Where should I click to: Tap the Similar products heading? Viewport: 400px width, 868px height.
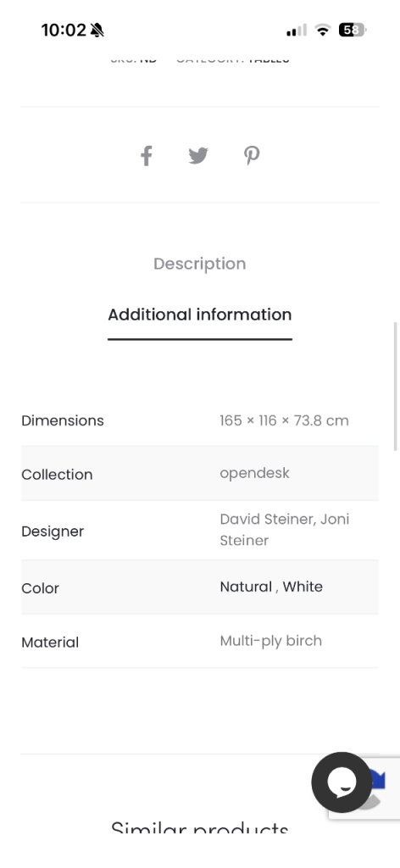pos(200,827)
